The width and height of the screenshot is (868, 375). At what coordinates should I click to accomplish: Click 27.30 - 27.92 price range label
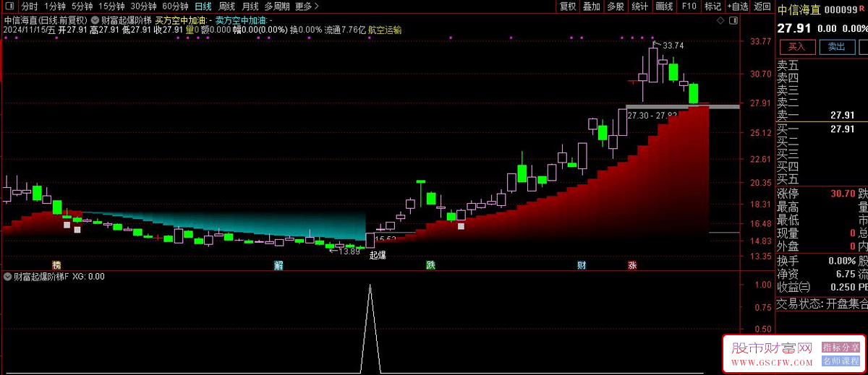point(652,116)
